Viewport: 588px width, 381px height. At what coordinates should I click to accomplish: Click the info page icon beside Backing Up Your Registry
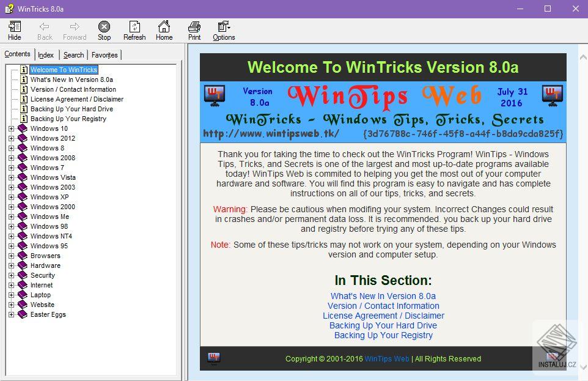click(x=24, y=119)
